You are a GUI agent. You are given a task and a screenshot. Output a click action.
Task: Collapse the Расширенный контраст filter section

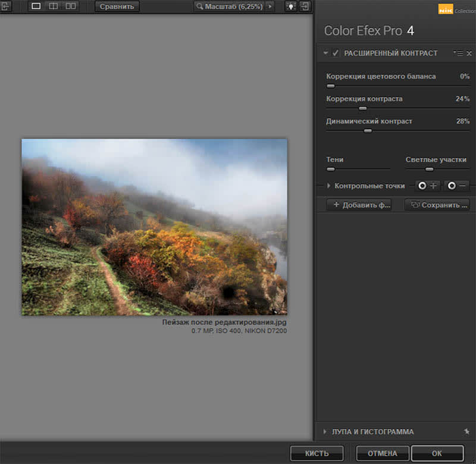pyautogui.click(x=325, y=53)
